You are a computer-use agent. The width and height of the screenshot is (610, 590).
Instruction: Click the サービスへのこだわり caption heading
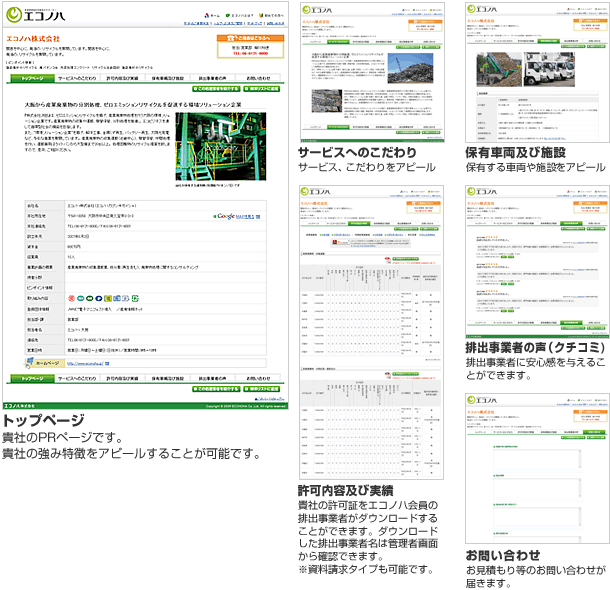358,152
